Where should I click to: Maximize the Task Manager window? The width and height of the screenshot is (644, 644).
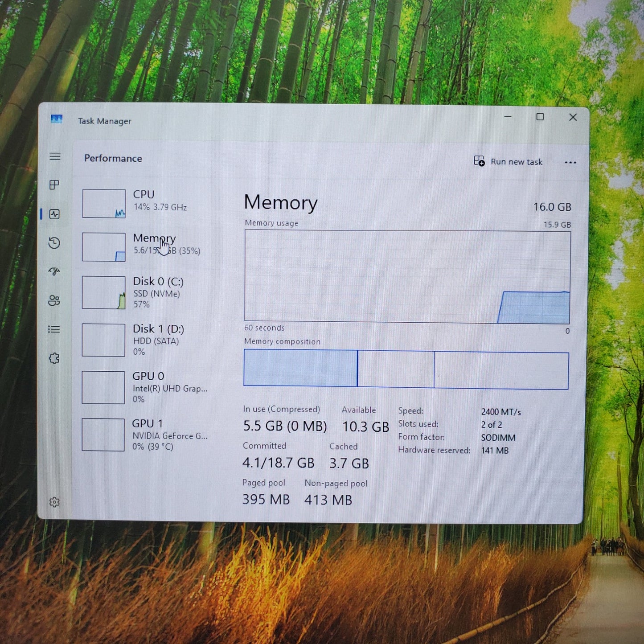(x=540, y=117)
